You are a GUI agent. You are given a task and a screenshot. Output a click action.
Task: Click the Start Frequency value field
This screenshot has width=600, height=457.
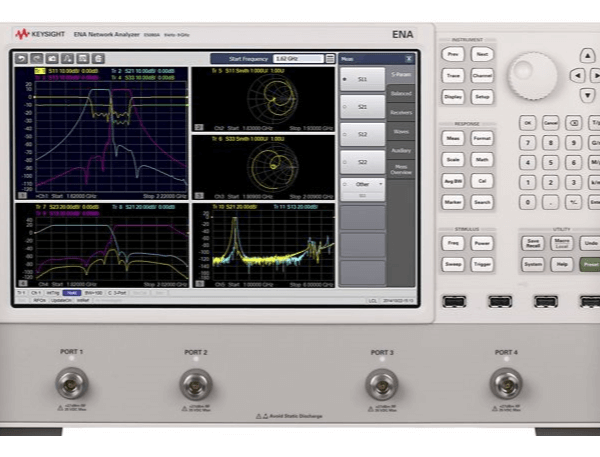tap(298, 59)
